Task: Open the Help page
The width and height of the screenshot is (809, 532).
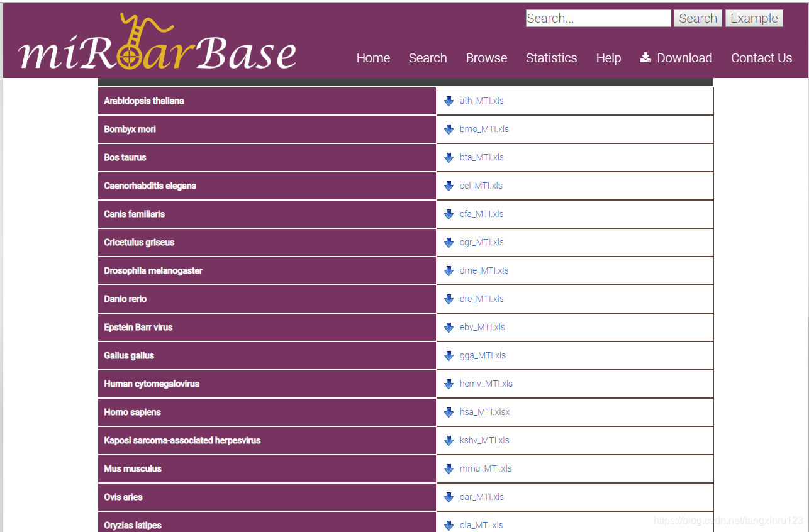Action: click(608, 58)
